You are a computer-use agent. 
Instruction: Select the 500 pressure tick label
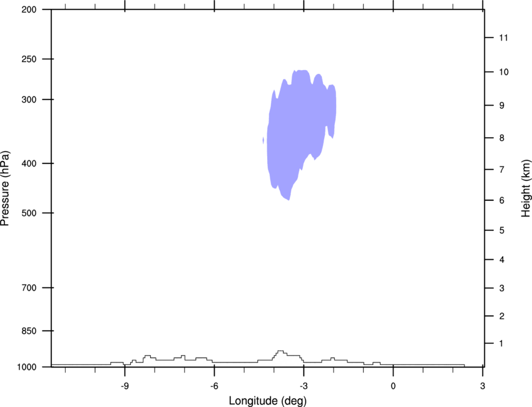(29, 213)
